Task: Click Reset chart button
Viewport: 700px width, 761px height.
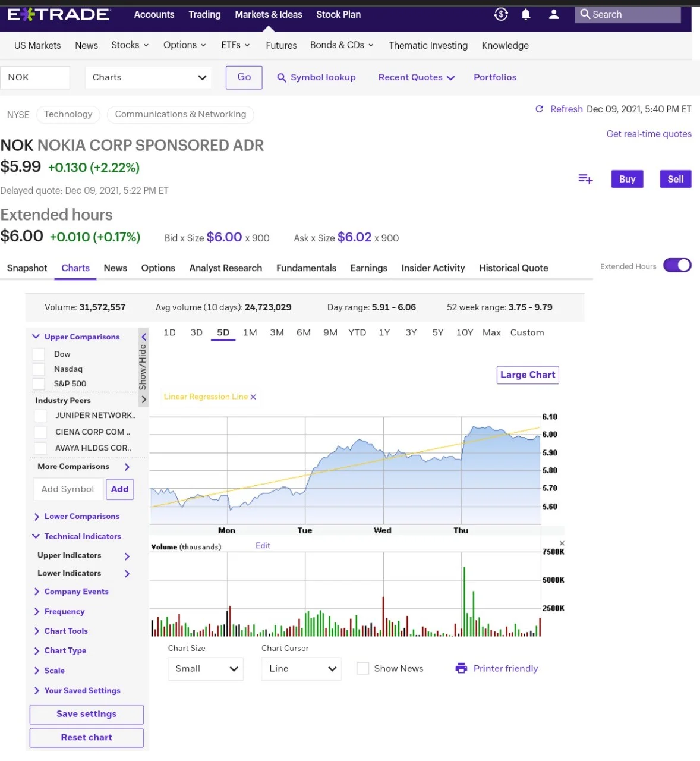Action: pos(87,738)
